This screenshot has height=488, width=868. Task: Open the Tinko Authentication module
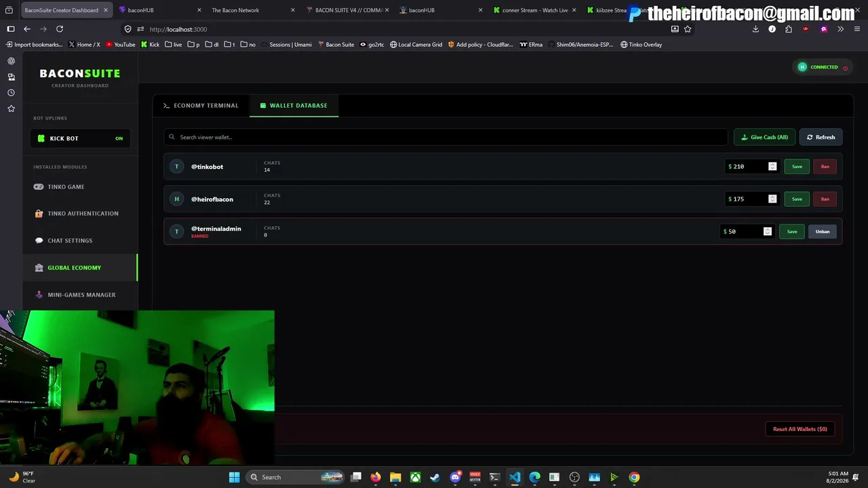(x=80, y=213)
